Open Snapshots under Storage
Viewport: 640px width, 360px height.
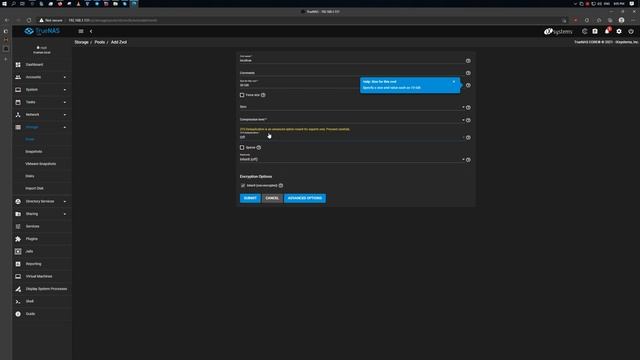point(33,152)
